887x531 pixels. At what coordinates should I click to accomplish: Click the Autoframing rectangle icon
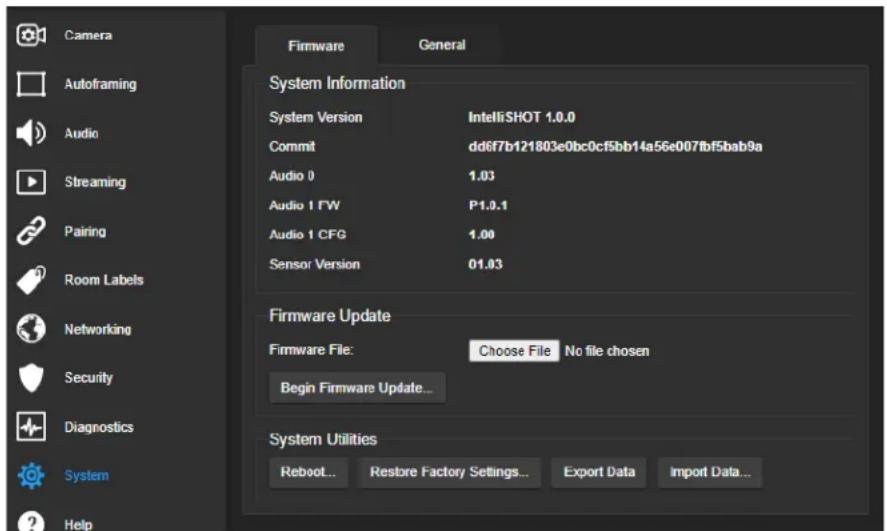tap(31, 84)
